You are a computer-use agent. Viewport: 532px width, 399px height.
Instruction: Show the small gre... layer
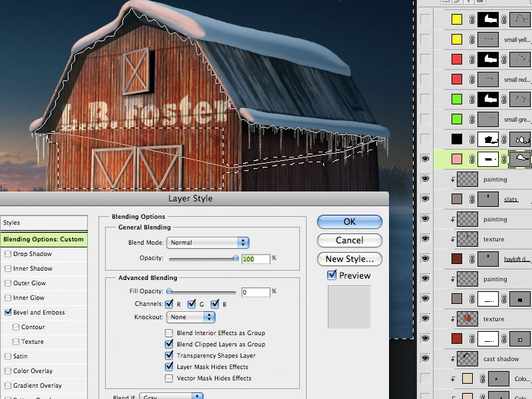click(x=425, y=119)
